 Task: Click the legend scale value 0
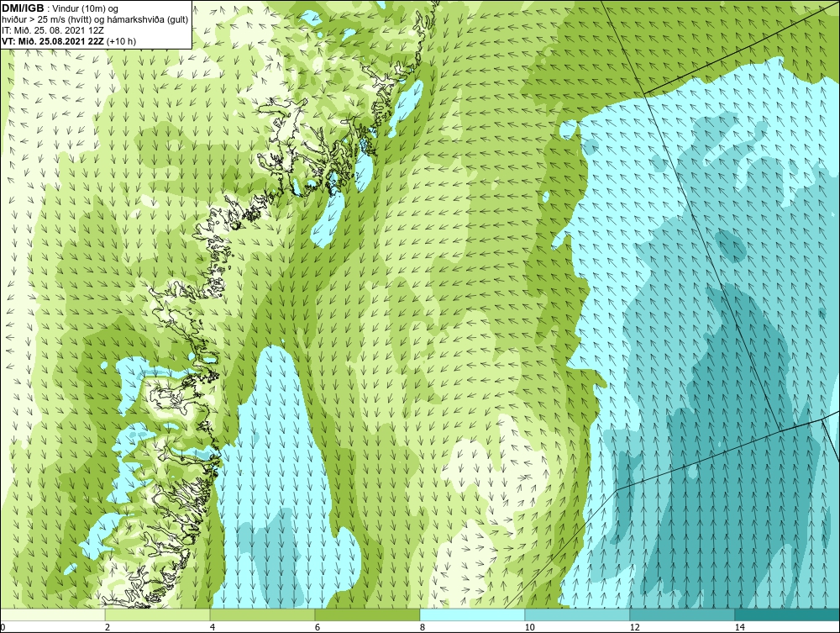click(3, 627)
